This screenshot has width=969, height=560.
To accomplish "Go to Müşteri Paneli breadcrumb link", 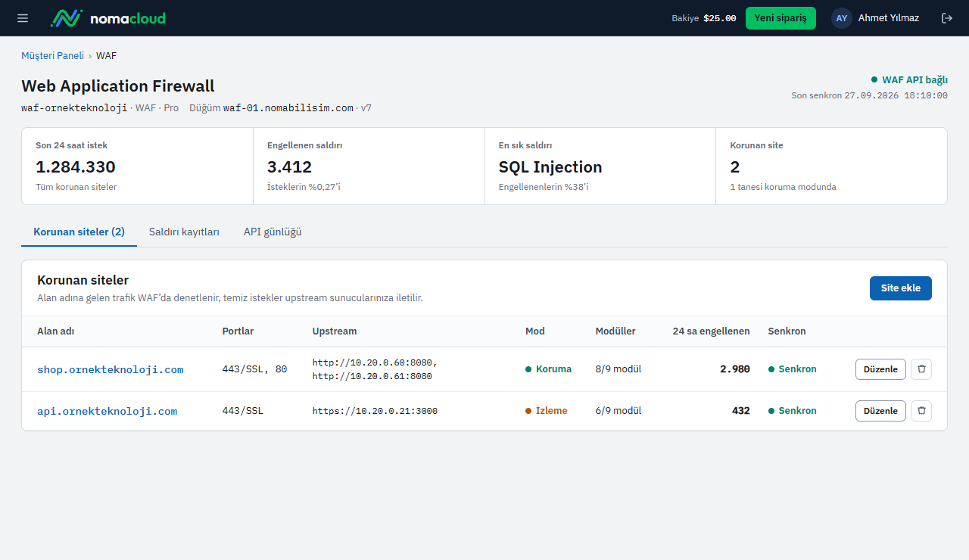I will [52, 56].
